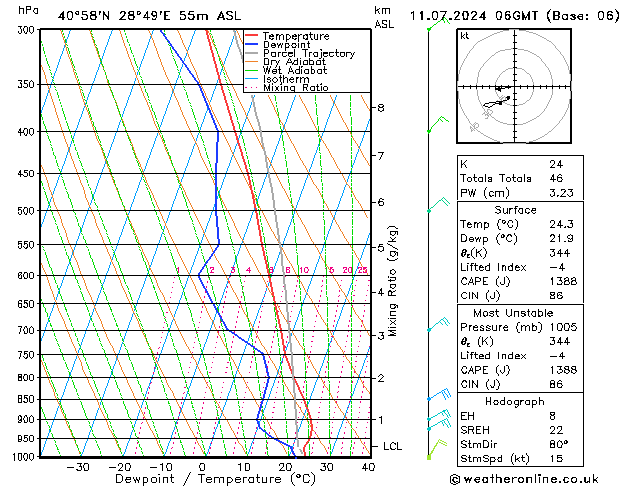
Task: Click the CAPE value 1388 in Surface
Action: coord(563,281)
